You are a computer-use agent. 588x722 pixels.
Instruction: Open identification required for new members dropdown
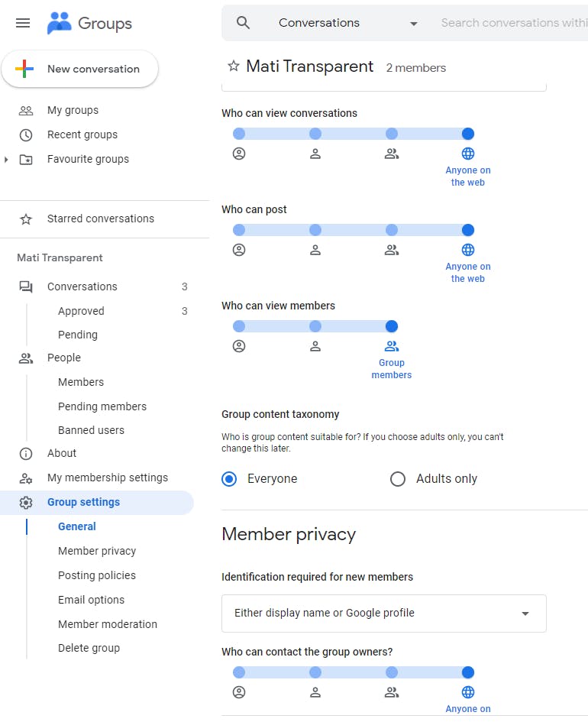[x=383, y=614]
